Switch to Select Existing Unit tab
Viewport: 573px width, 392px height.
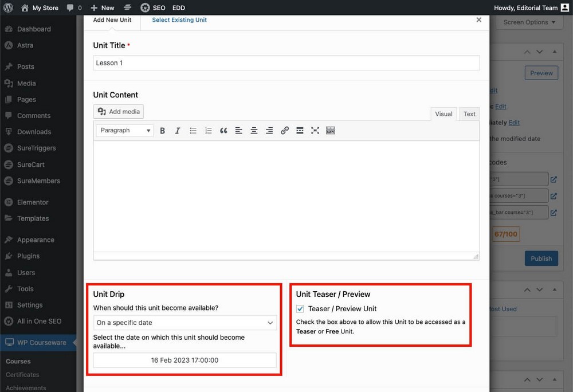(x=179, y=20)
